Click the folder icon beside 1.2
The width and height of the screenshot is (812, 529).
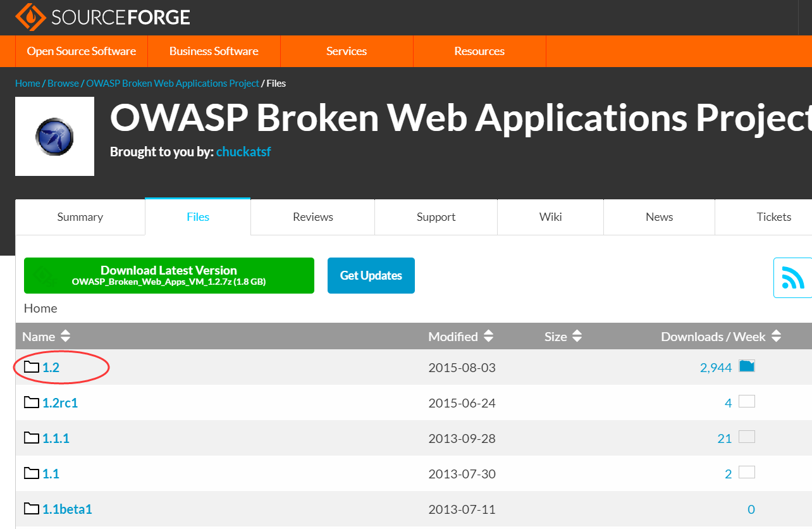pos(31,366)
